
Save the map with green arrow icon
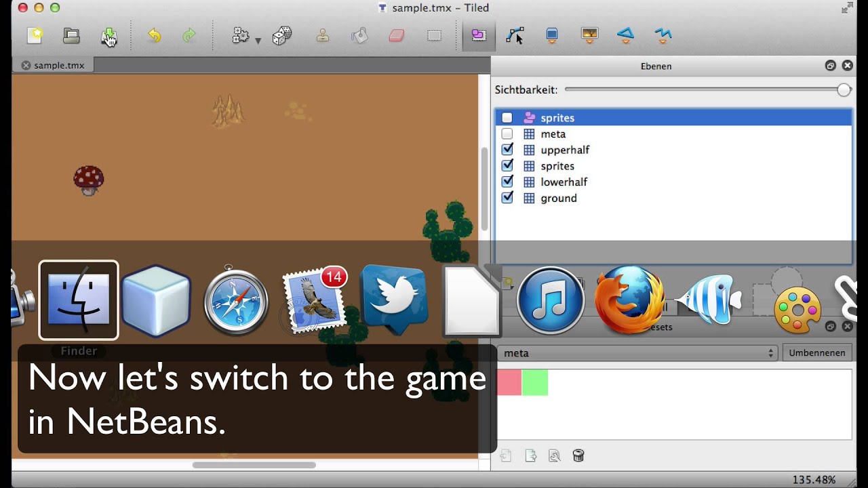[108, 36]
